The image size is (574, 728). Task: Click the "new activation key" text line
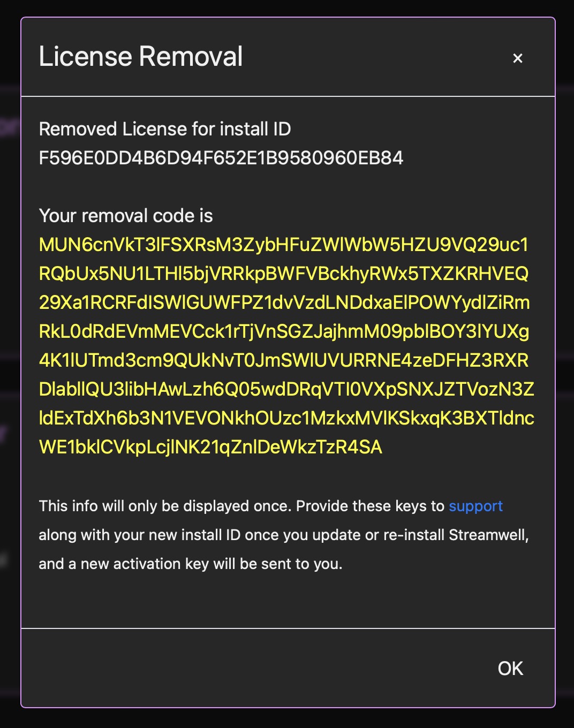(x=190, y=564)
